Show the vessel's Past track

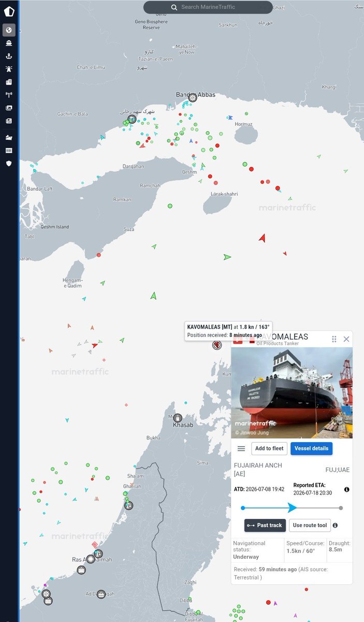(265, 525)
